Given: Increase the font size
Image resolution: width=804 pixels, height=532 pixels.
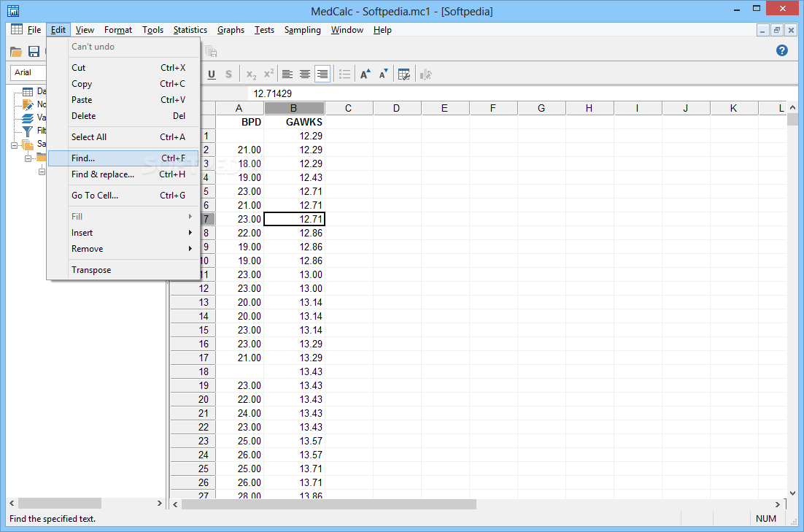Looking at the screenshot, I should [x=365, y=74].
